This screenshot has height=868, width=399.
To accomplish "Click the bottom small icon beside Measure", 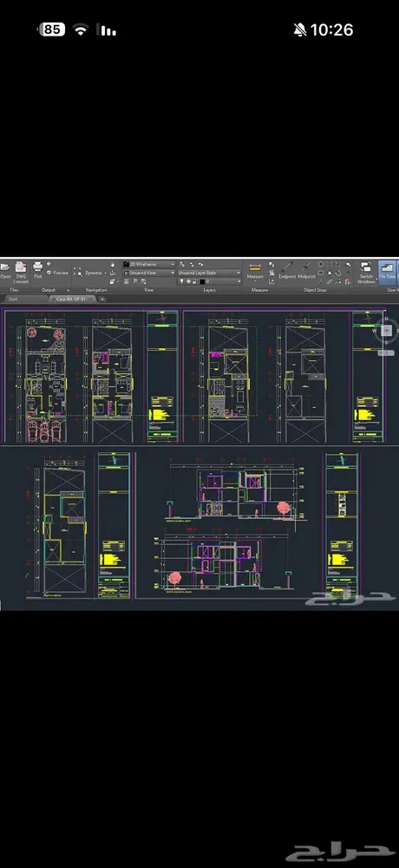I will [x=271, y=282].
